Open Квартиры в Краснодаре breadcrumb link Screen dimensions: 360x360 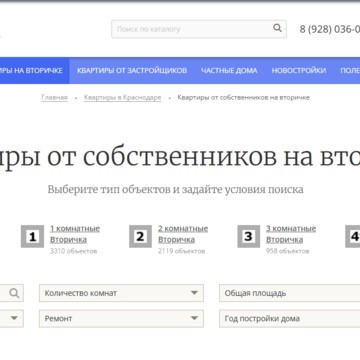(x=123, y=98)
